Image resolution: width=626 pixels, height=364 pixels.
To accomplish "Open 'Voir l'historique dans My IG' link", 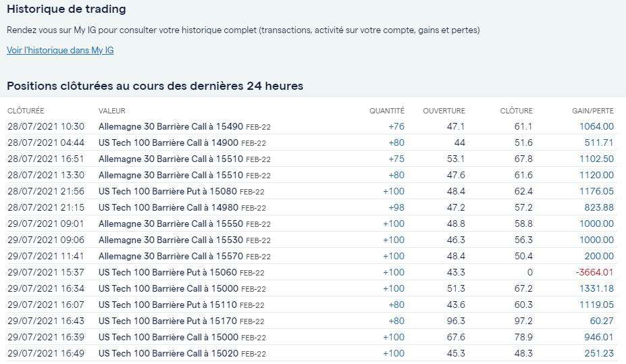I will (x=60, y=50).
